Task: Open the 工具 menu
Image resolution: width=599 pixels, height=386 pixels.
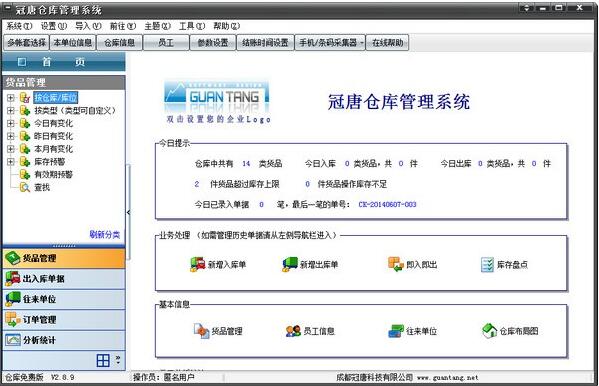Action: click(192, 26)
